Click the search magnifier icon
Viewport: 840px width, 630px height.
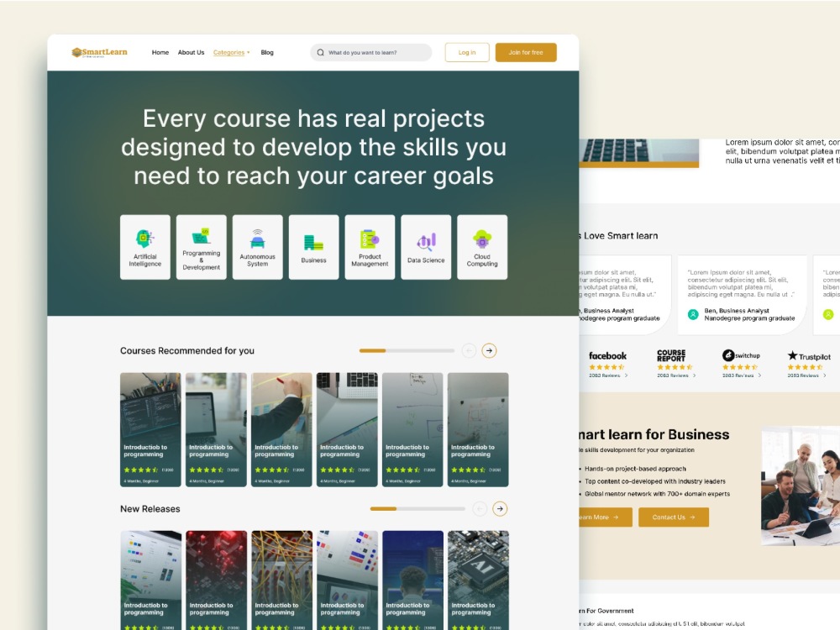[320, 52]
